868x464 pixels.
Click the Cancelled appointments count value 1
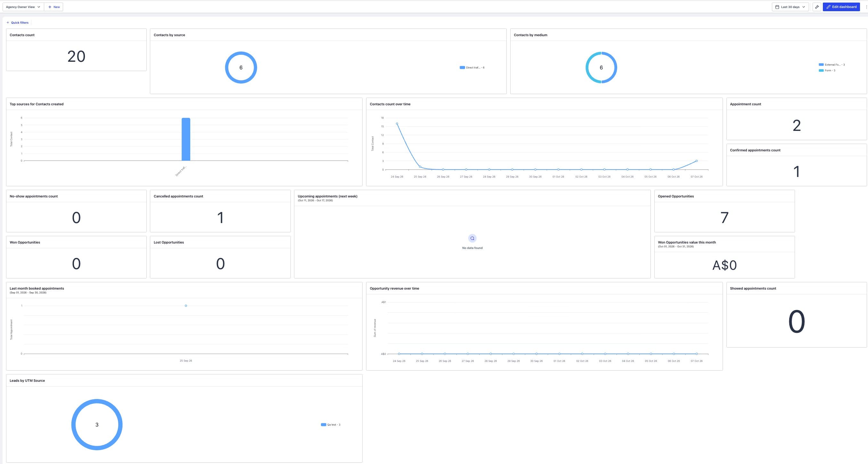coord(220,218)
